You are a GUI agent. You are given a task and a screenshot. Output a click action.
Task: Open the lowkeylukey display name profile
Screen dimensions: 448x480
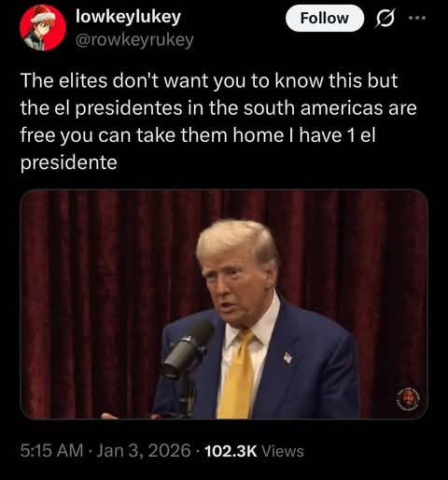pos(128,17)
